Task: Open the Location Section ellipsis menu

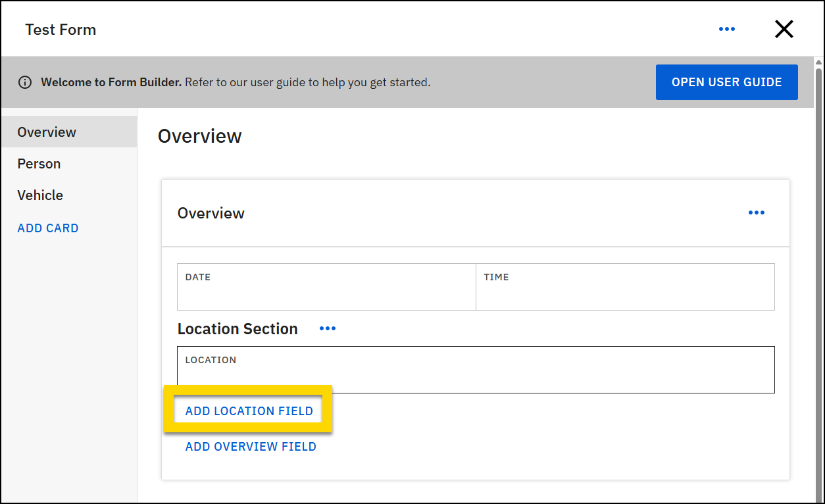Action: (327, 328)
